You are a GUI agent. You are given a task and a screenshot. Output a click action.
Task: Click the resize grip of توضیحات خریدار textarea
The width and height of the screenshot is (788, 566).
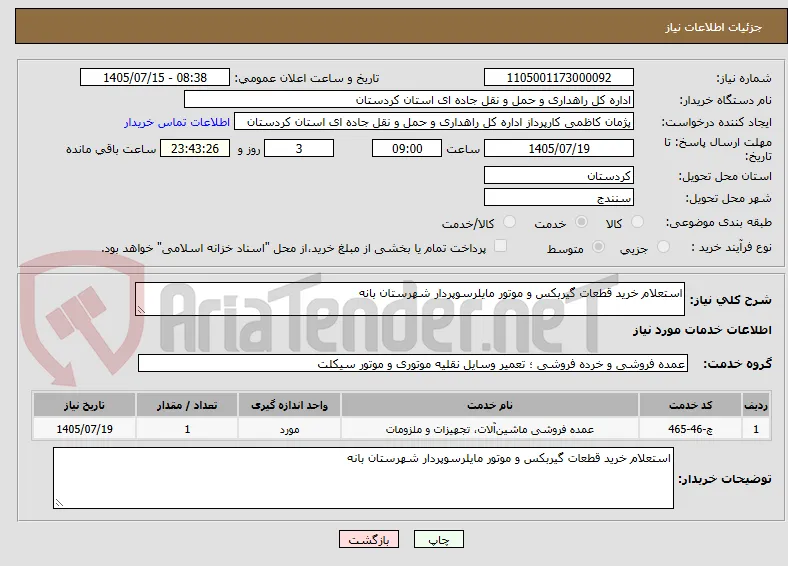[x=59, y=502]
